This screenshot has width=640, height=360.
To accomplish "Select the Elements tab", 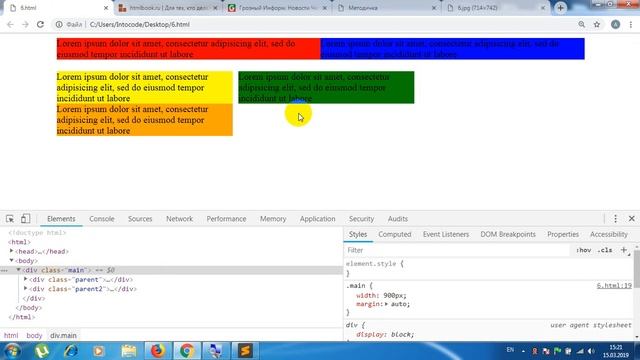I will (x=61, y=219).
